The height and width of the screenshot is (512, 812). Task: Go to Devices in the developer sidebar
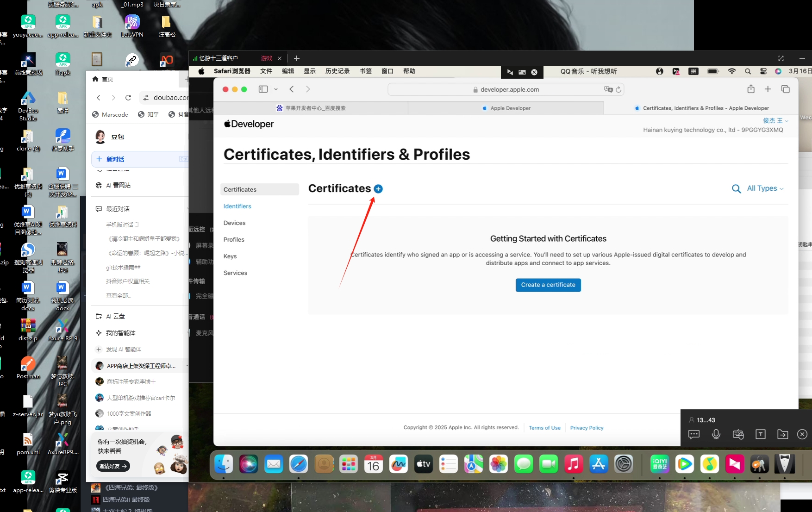(x=234, y=223)
